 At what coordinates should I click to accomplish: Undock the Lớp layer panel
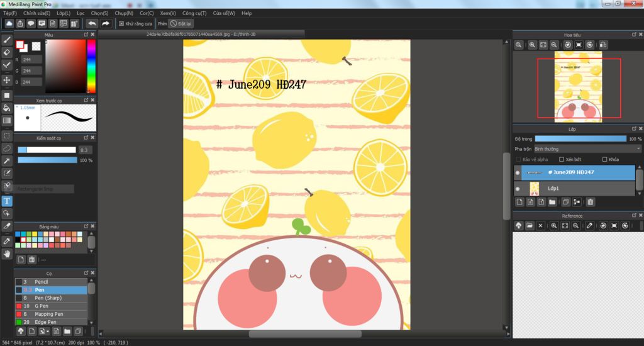pyautogui.click(x=634, y=128)
